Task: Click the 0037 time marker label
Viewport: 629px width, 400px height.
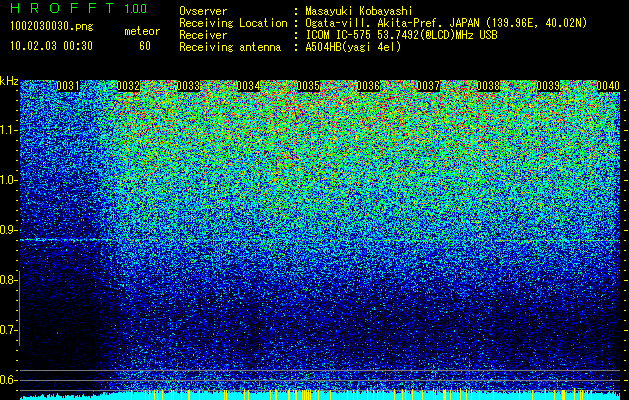Action: (x=428, y=86)
